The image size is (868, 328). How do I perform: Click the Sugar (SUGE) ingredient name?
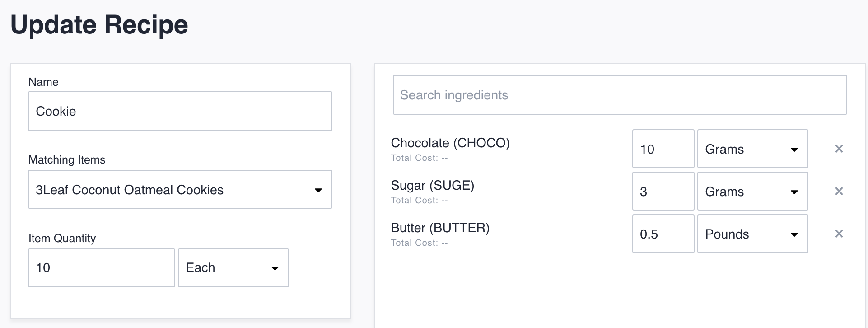coord(432,185)
